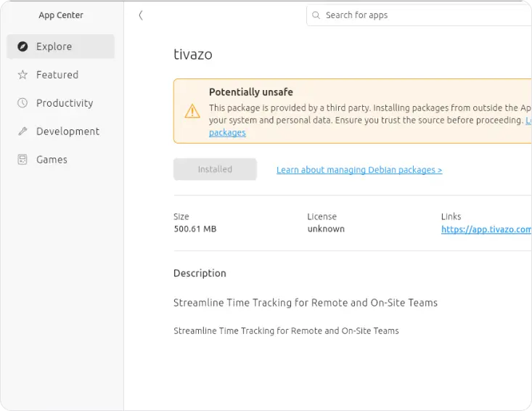Click the Potentially unsafe heading
532x411 pixels.
tap(251, 92)
